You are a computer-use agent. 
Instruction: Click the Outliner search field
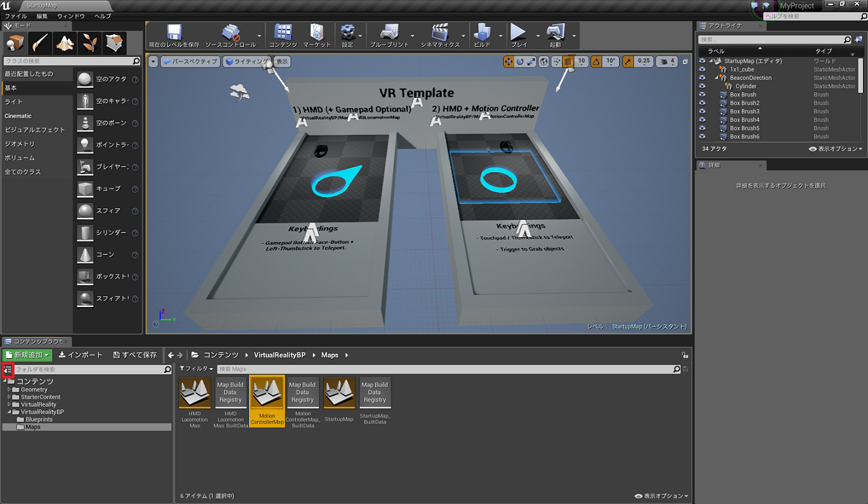pyautogui.click(x=775, y=40)
